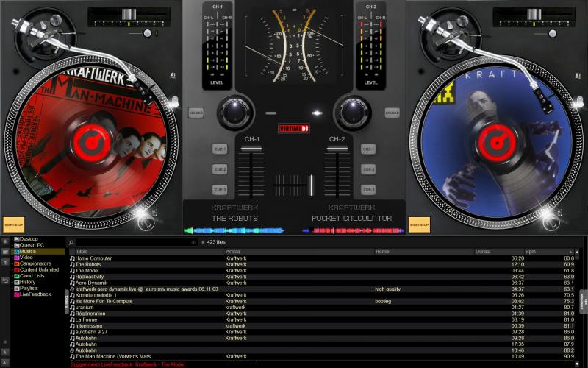Click the Pocket Calculator waveform overview
This screenshot has height=368, width=588.
pyautogui.click(x=353, y=230)
